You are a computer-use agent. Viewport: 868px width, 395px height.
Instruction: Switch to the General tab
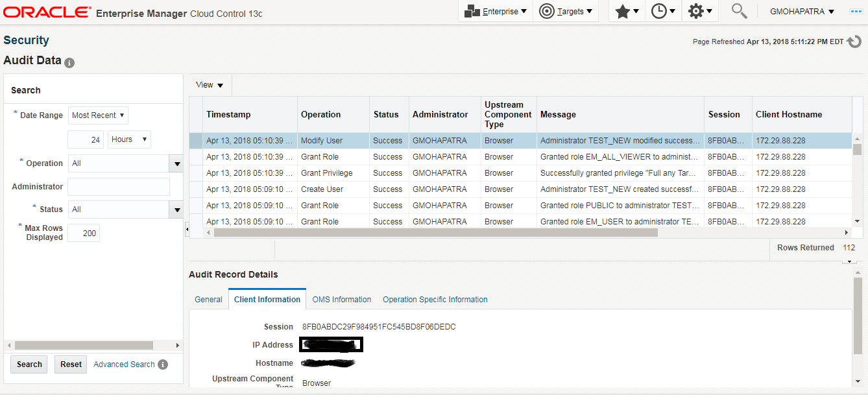208,300
